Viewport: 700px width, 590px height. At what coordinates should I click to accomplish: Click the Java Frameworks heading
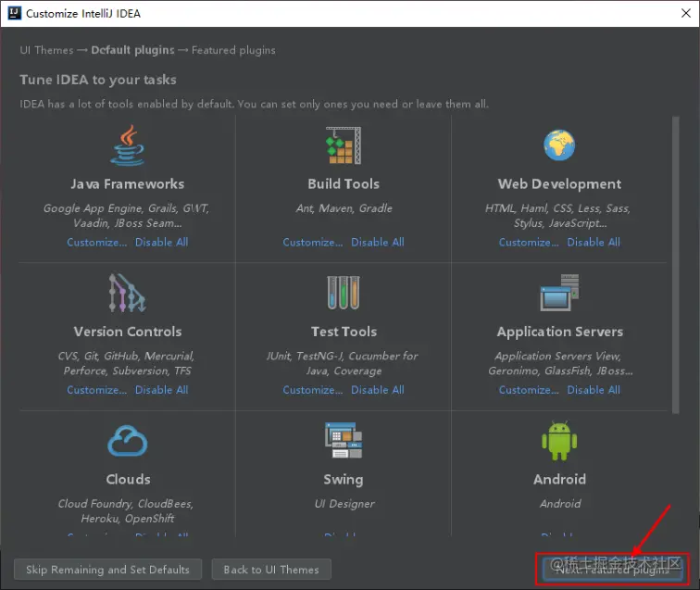[127, 184]
